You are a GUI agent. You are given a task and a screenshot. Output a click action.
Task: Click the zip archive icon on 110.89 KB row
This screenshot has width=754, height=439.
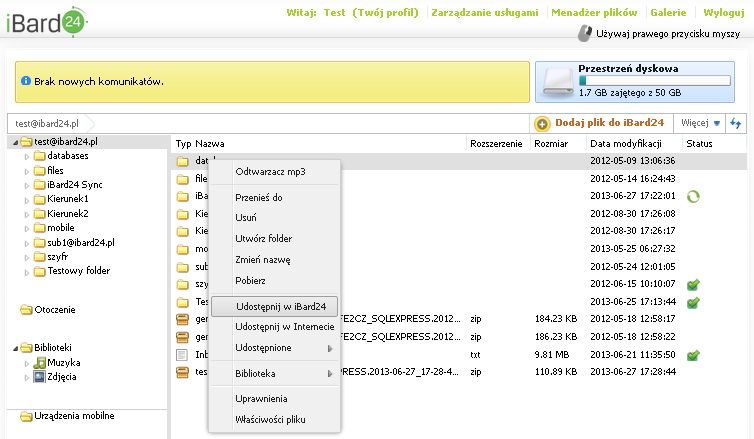click(182, 372)
